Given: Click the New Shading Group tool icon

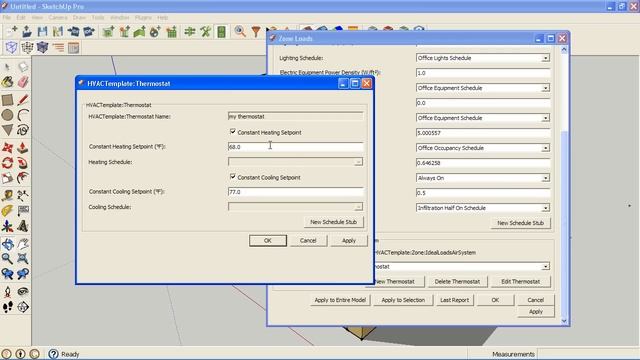Looking at the screenshot, I should [124, 31].
